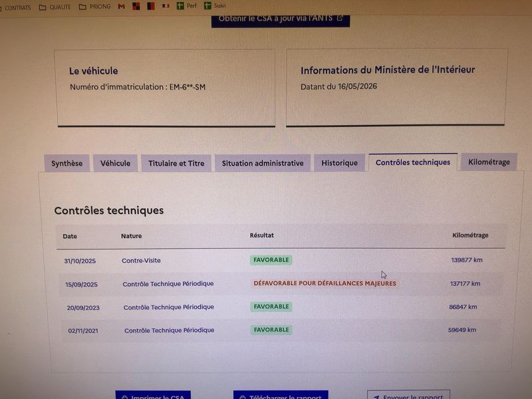The width and height of the screenshot is (532, 399).
Task: Click date 02/11/2021 in the table
Action: point(83,331)
